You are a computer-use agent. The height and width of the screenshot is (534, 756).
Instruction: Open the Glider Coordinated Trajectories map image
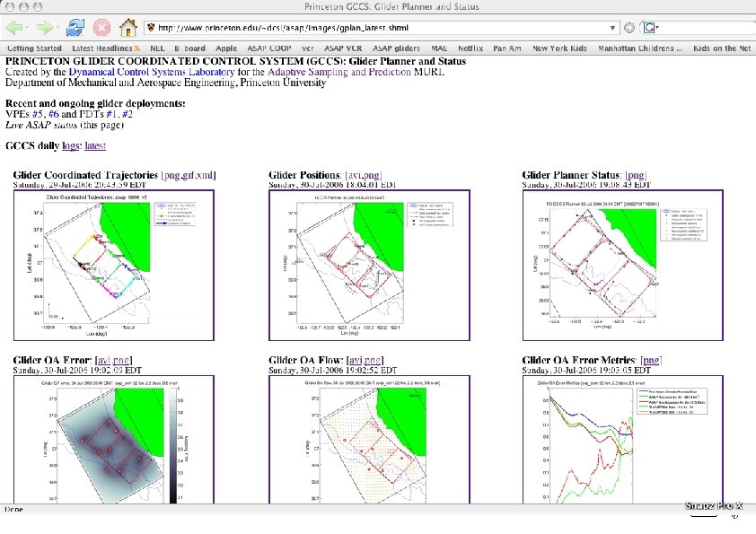114,265
